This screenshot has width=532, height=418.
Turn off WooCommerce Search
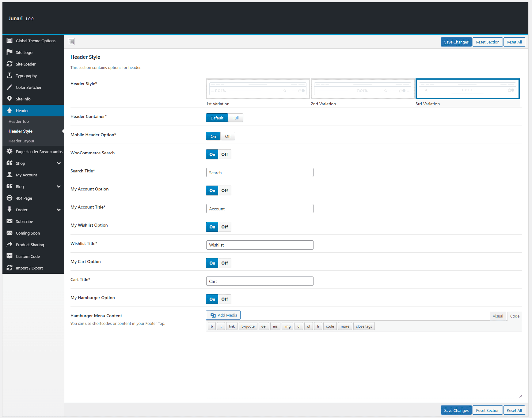pyautogui.click(x=225, y=154)
